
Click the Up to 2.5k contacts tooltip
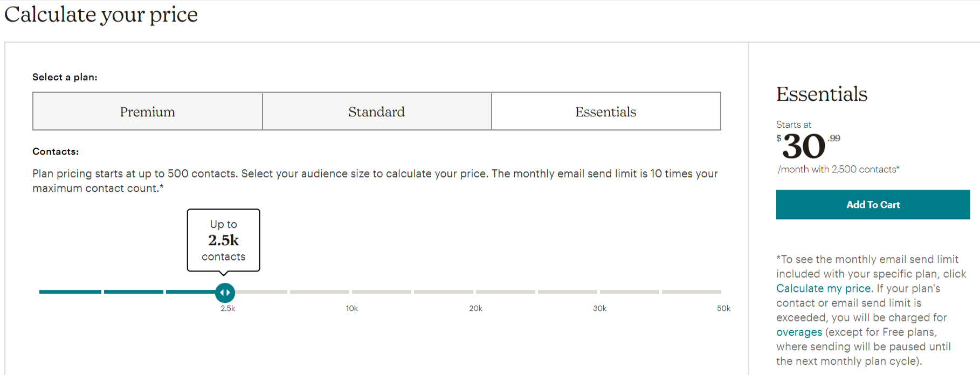(224, 240)
